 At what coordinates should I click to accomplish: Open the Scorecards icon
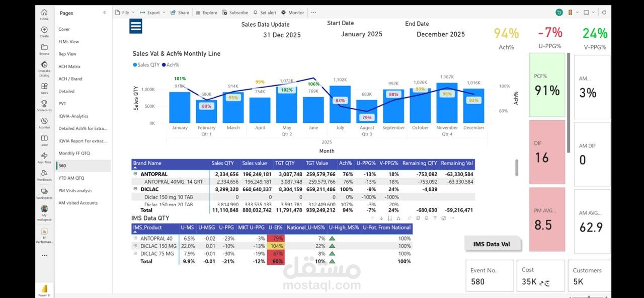click(x=44, y=103)
